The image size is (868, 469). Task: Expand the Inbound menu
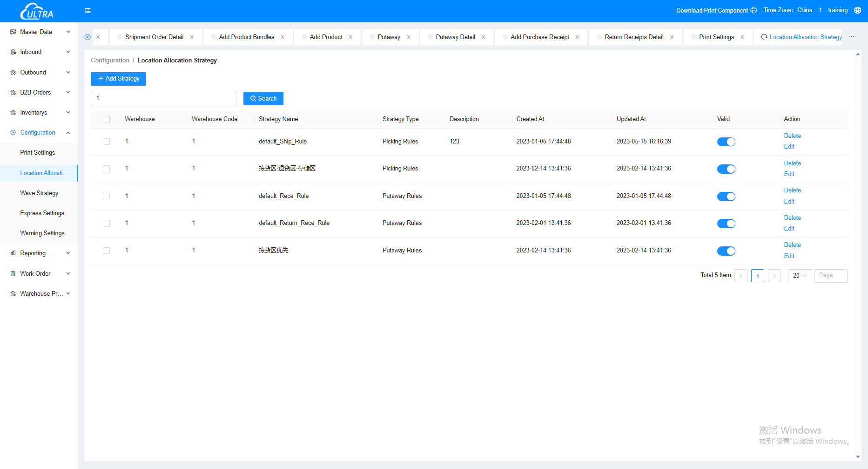click(39, 52)
